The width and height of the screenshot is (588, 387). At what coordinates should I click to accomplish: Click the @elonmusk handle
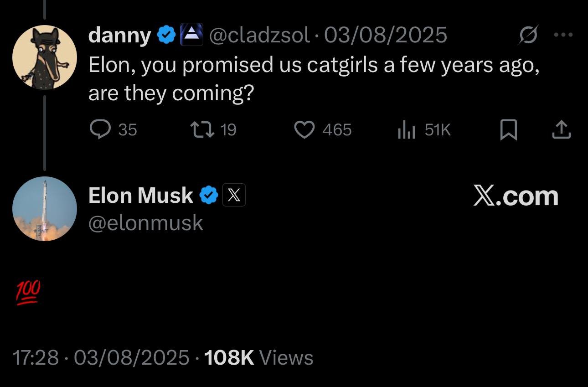tap(146, 223)
